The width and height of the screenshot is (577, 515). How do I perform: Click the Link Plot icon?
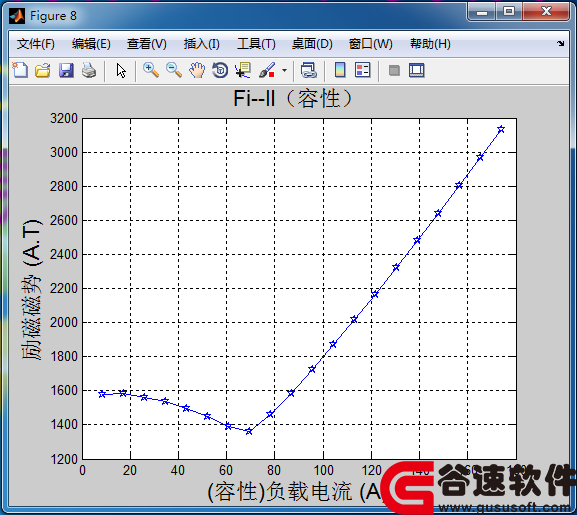click(308, 70)
